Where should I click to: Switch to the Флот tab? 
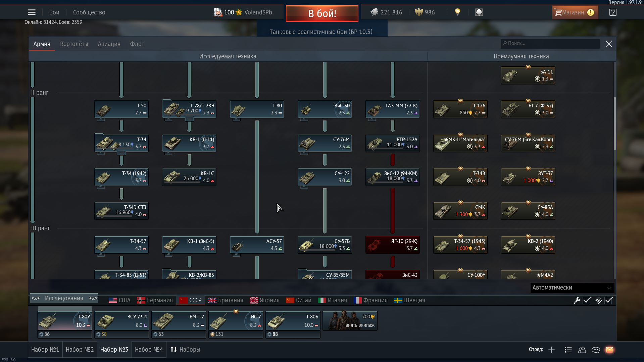pyautogui.click(x=137, y=44)
